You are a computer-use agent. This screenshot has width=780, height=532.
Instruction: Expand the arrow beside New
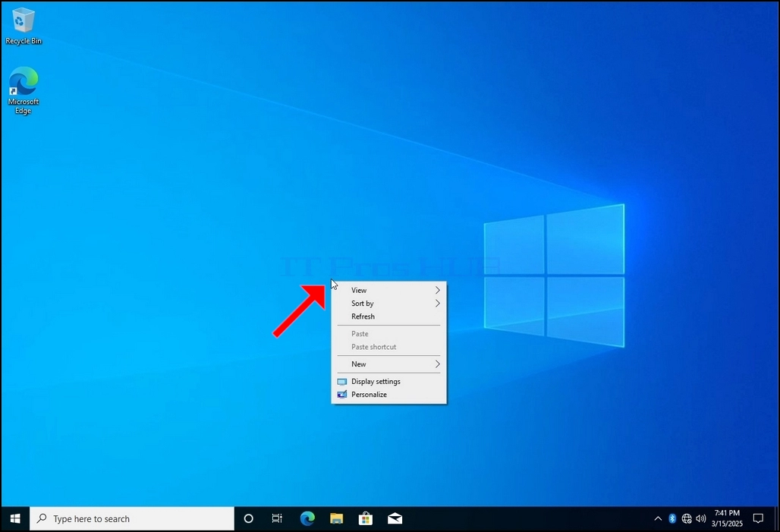(437, 364)
